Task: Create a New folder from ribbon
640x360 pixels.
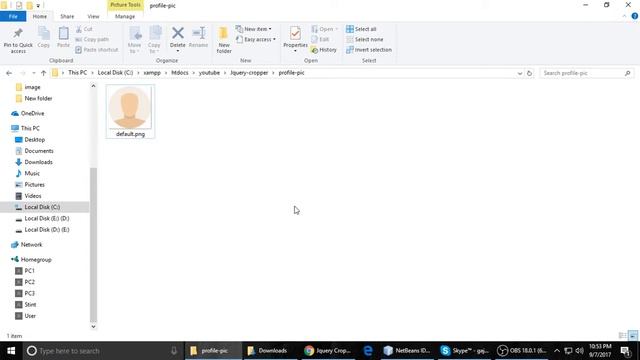Action: [224, 40]
